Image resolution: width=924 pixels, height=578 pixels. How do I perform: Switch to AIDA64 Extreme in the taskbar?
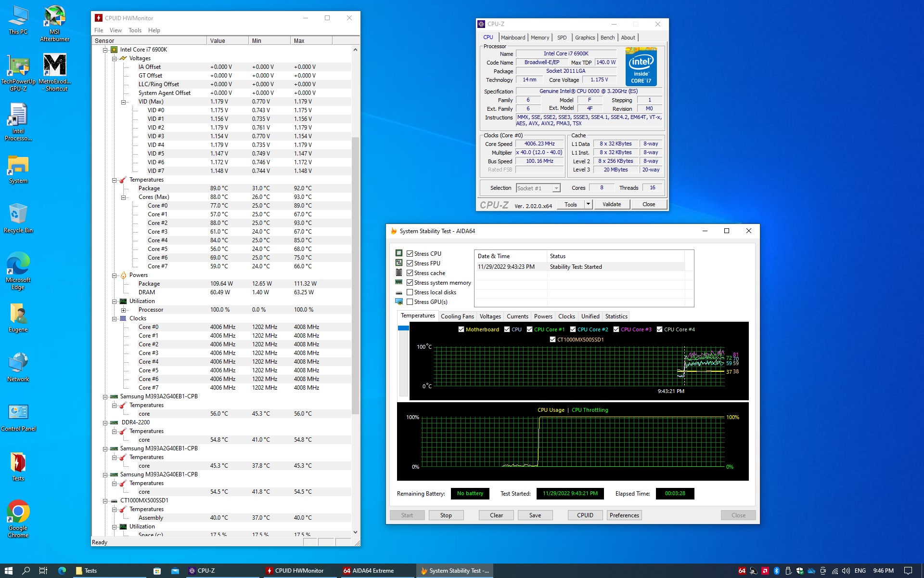[369, 571]
